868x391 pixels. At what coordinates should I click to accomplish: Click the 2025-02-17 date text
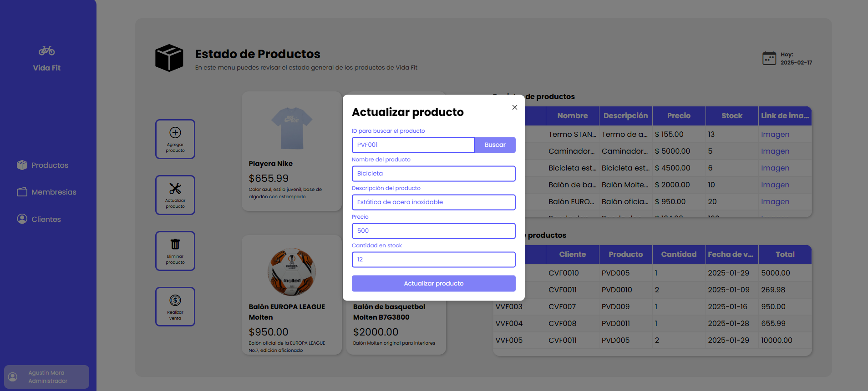796,62
